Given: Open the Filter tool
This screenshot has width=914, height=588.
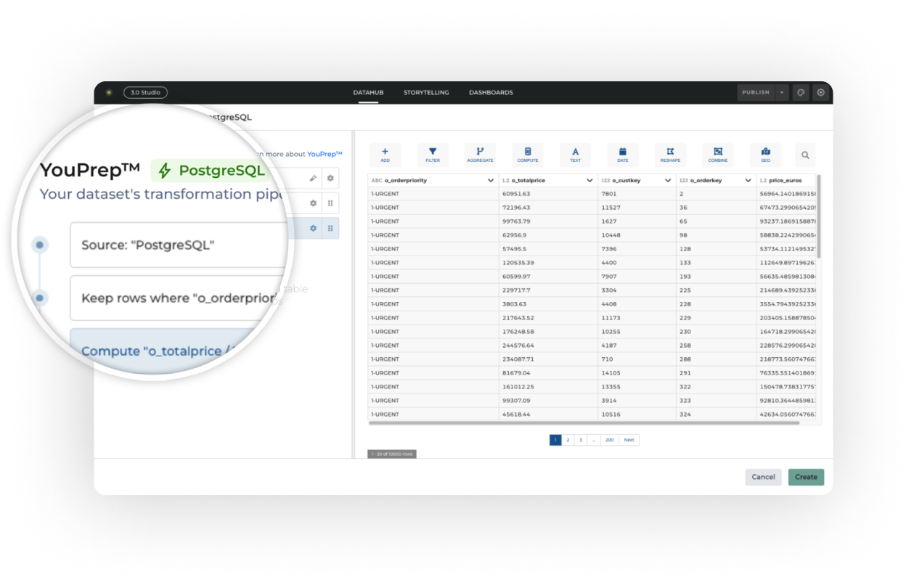Looking at the screenshot, I should [x=433, y=154].
